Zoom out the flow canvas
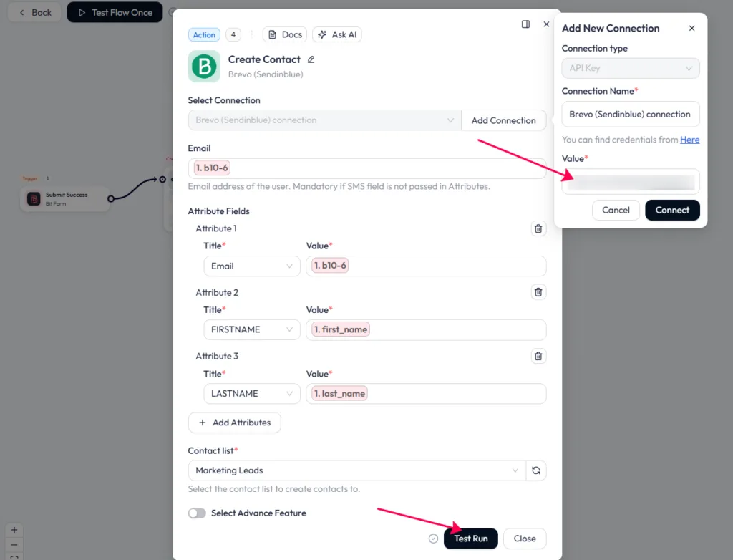 [x=14, y=545]
